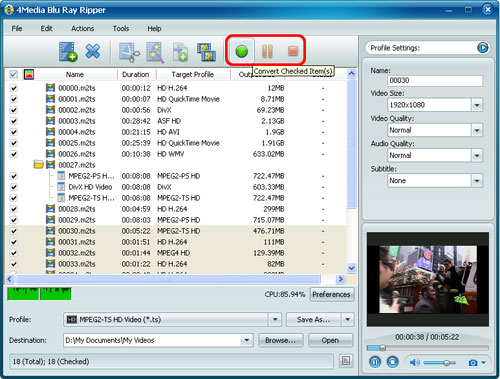Click the file list scroll down arrow
Image resolution: width=500 pixels, height=379 pixels.
(351, 268)
